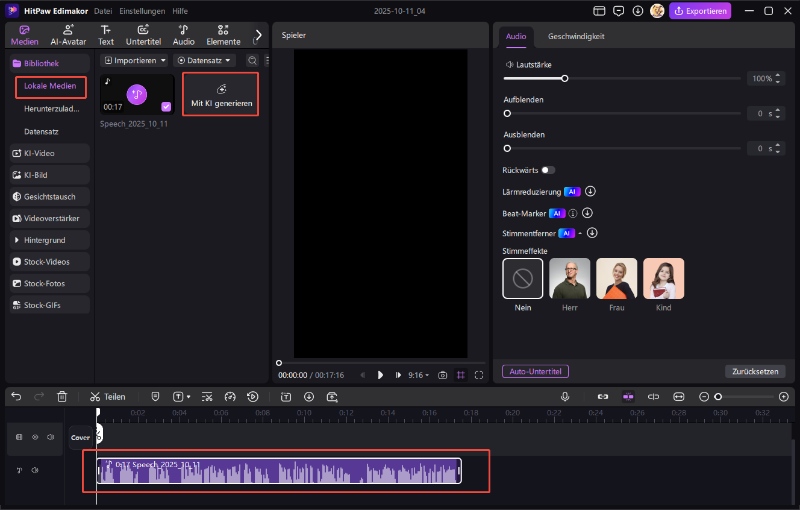This screenshot has width=800, height=510.
Task: Toggle the Rückwärts reverse switch
Action: [548, 170]
